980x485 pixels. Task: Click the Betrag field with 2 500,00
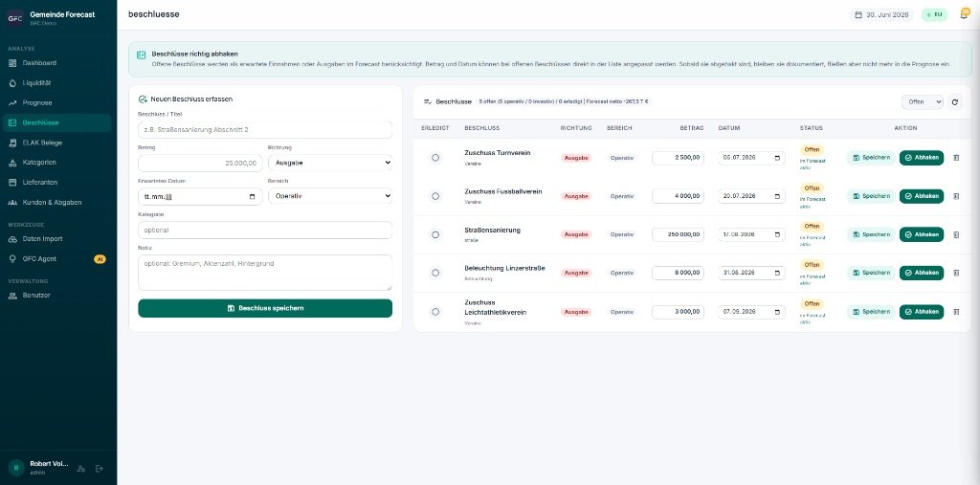pos(679,158)
